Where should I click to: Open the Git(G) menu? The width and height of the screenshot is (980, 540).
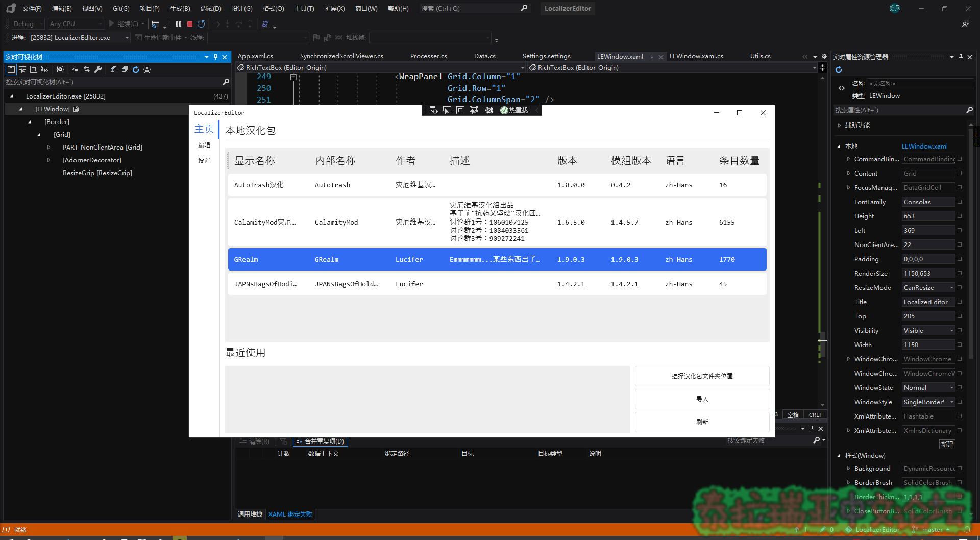coord(121,8)
